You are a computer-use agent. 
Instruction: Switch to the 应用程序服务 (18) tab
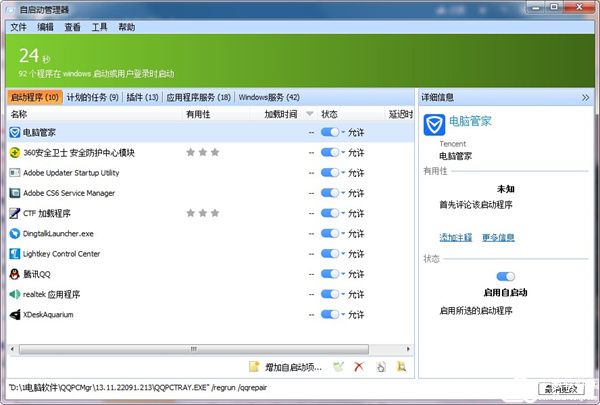point(199,97)
